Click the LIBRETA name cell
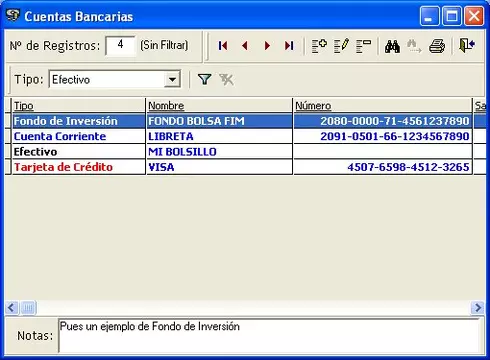 coord(219,136)
